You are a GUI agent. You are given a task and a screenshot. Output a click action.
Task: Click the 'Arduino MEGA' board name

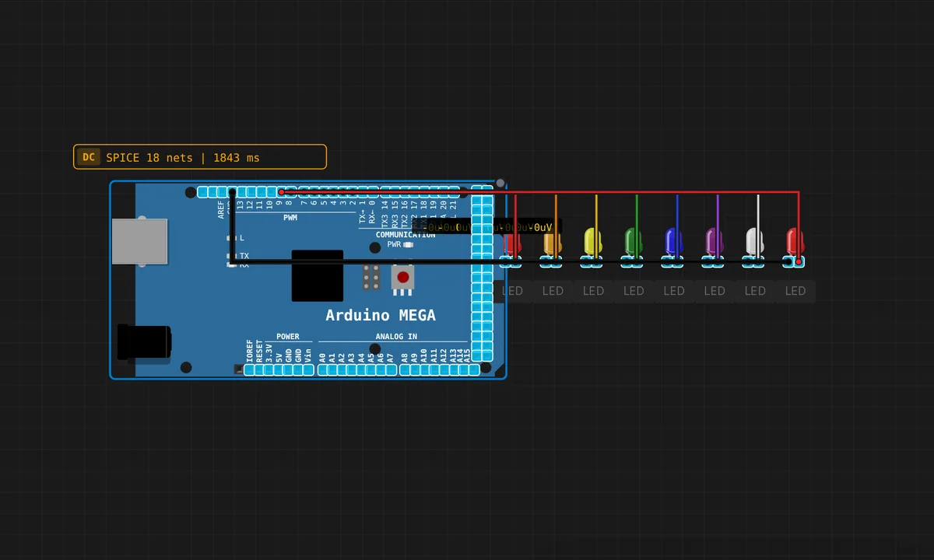coord(381,315)
